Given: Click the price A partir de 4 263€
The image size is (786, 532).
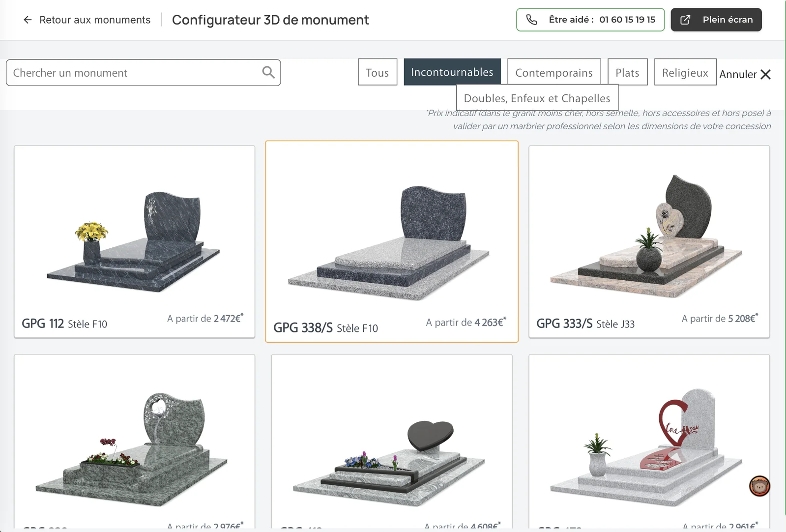Looking at the screenshot, I should click(466, 322).
